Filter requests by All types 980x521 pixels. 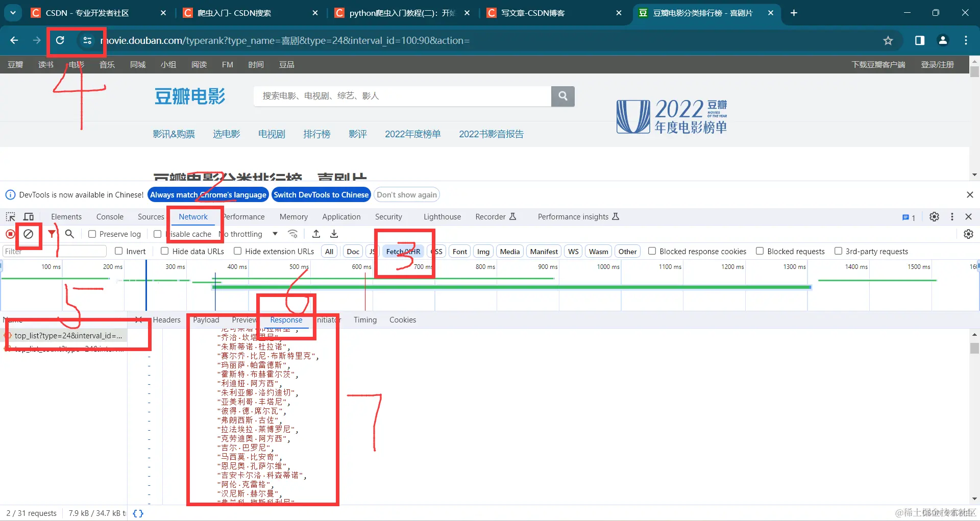click(x=329, y=252)
